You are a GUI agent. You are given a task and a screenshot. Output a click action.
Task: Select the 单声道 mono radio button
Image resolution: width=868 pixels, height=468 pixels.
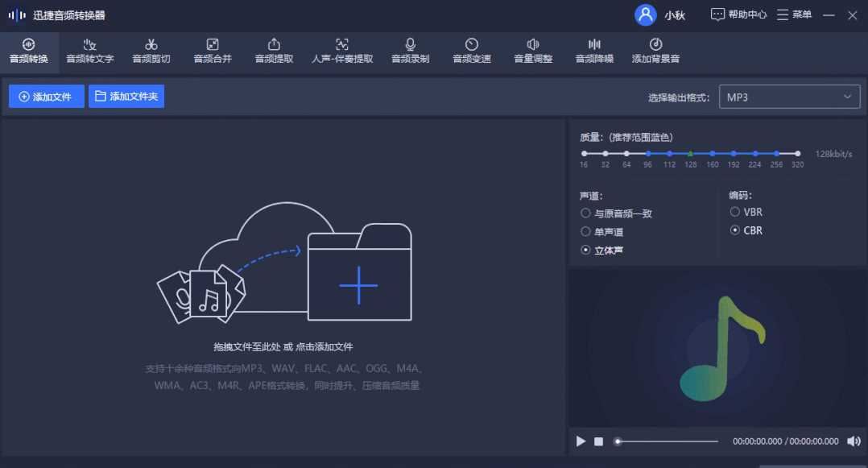[585, 232]
